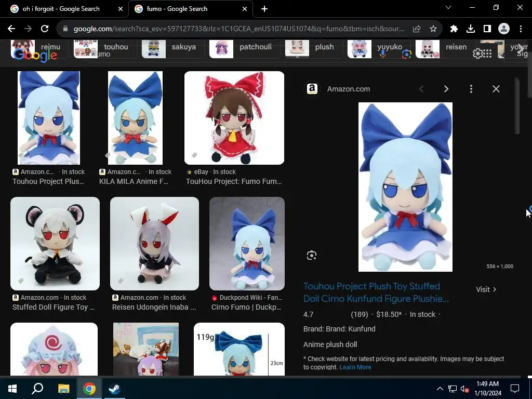Search by image with Google Lens icon in search bar
This screenshot has width=532, height=399.
(x=406, y=54)
